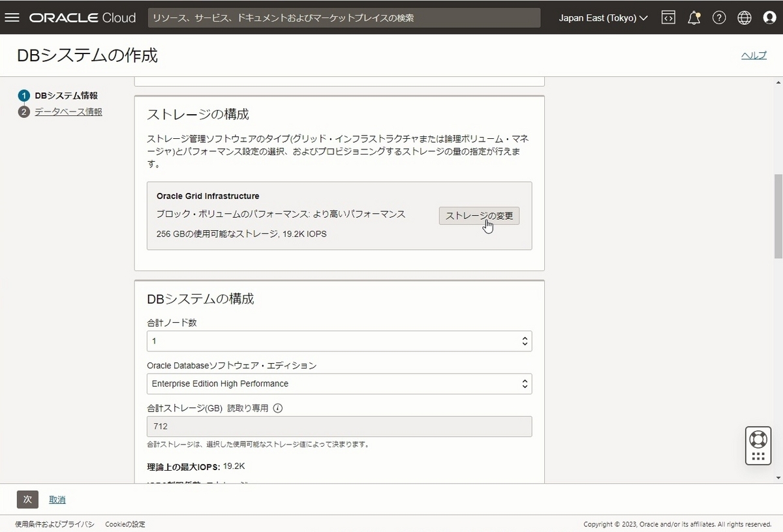
Task: Click into the search resources field
Action: (346, 18)
